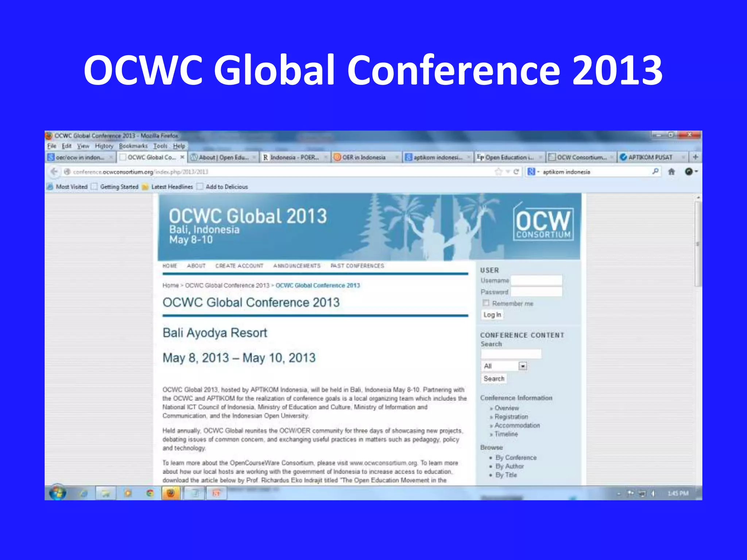Click the search magnifier icon in search box
The width and height of the screenshot is (747, 560).
pyautogui.click(x=655, y=171)
